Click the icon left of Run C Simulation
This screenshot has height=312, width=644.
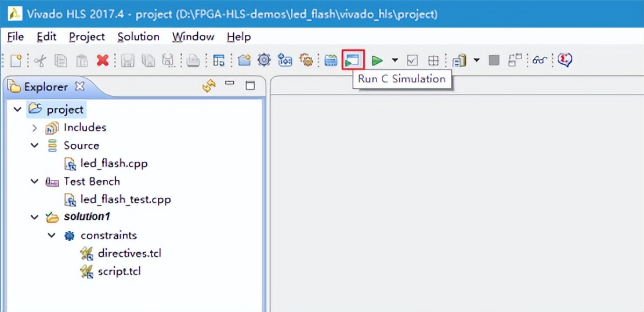[331, 61]
